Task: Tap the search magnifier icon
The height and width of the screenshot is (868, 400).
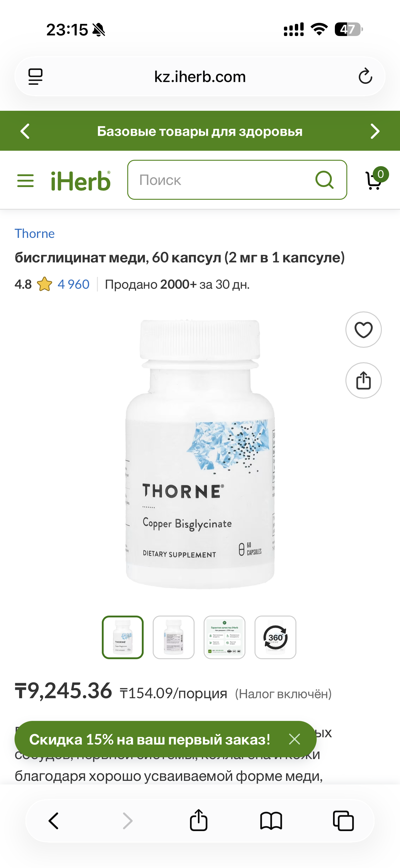Action: (325, 179)
